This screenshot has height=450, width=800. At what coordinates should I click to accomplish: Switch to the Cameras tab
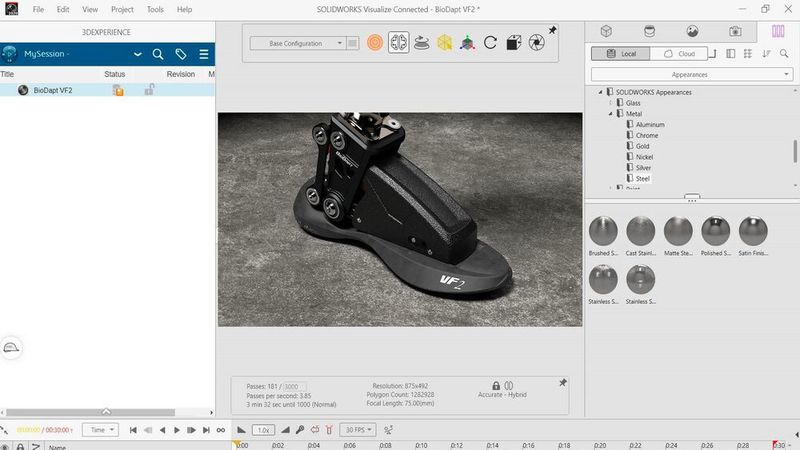pos(735,31)
